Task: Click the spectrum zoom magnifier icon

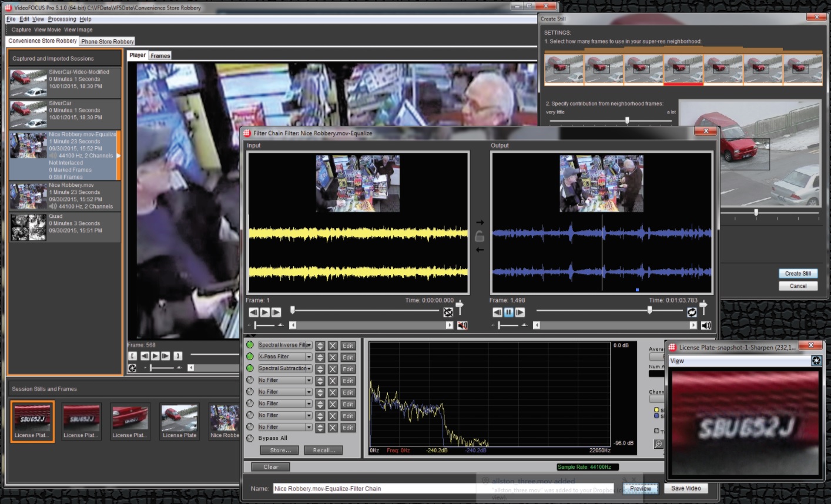Action: (659, 444)
